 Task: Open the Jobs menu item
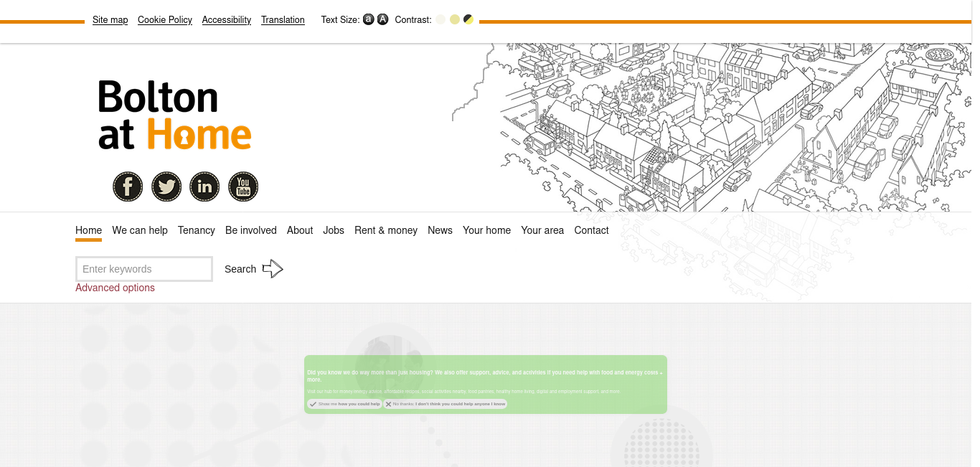coord(334,230)
